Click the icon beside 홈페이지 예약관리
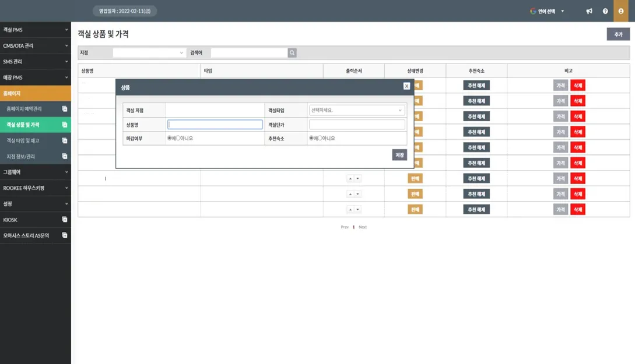 pyautogui.click(x=64, y=109)
